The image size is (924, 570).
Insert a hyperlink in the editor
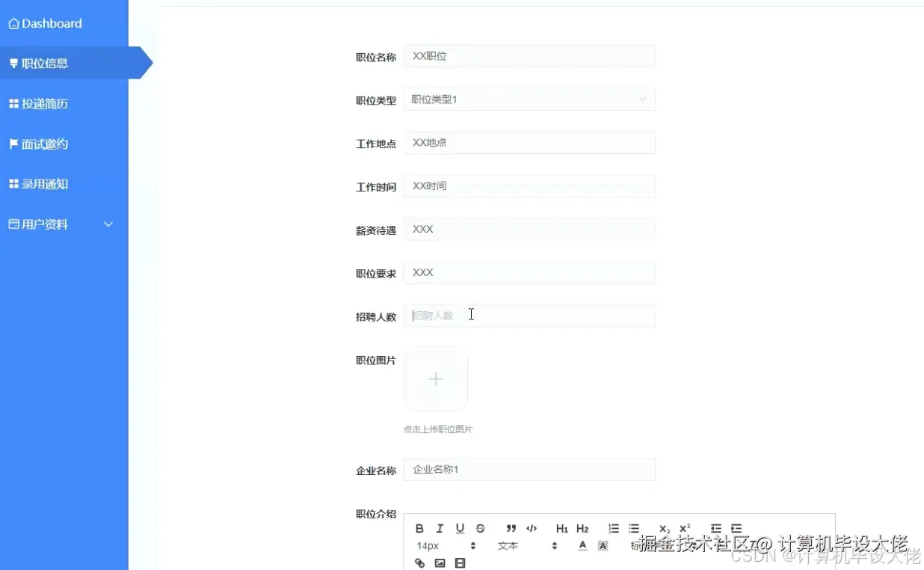coord(419,563)
